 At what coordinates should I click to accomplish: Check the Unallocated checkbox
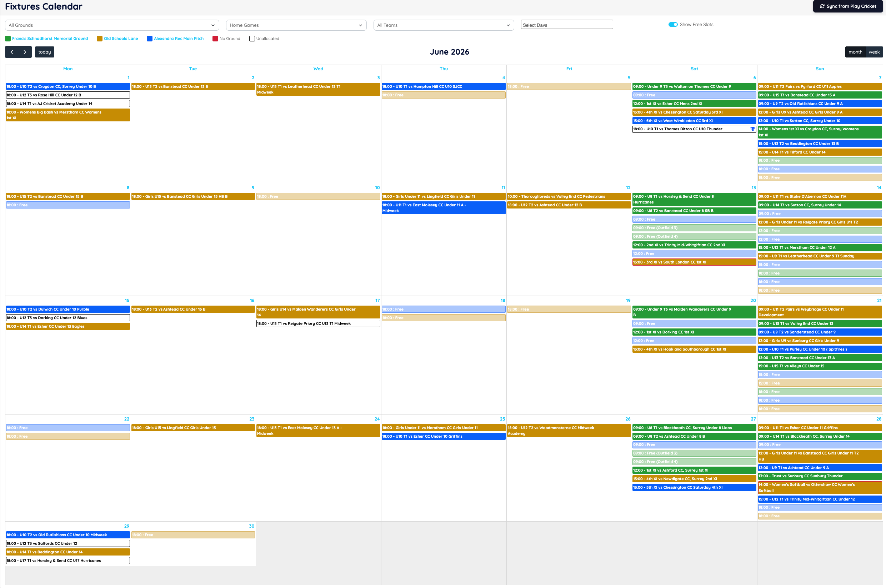(252, 38)
